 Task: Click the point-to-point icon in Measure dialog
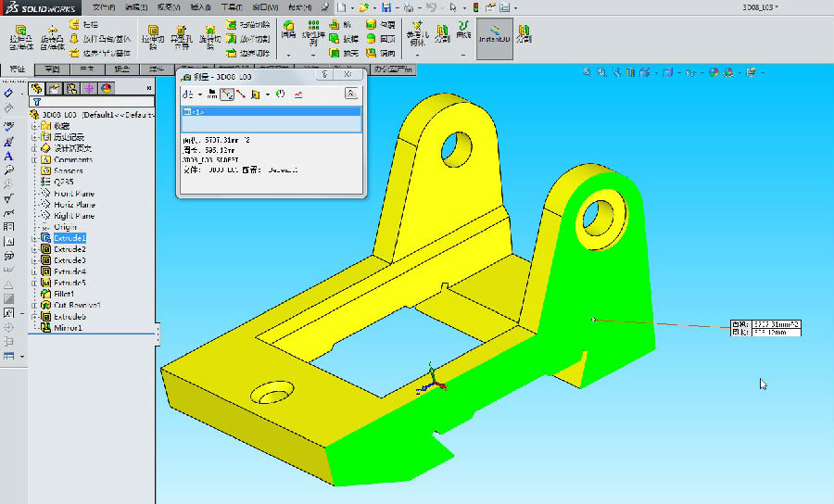tap(241, 94)
